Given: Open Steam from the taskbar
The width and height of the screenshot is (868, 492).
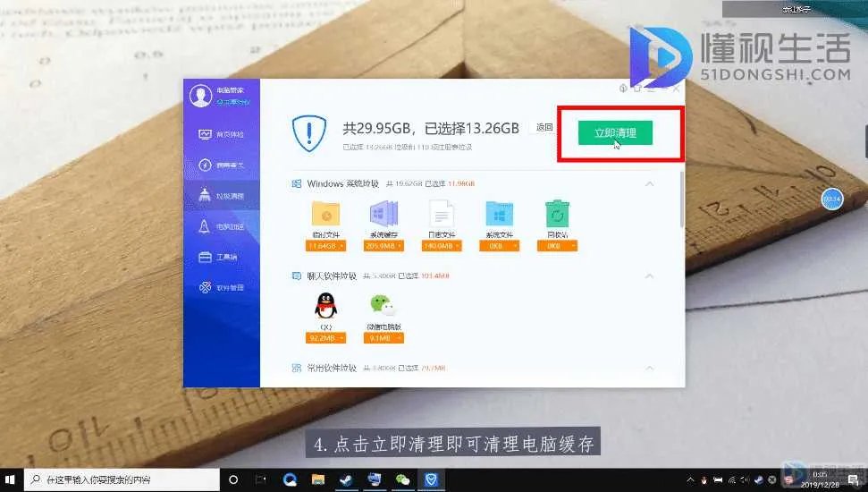Looking at the screenshot, I should 347,479.
